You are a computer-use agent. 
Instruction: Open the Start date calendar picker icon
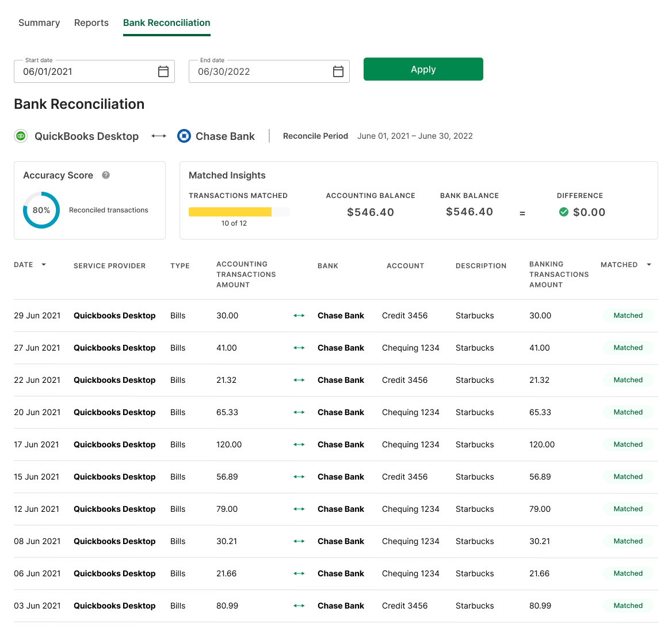click(163, 71)
